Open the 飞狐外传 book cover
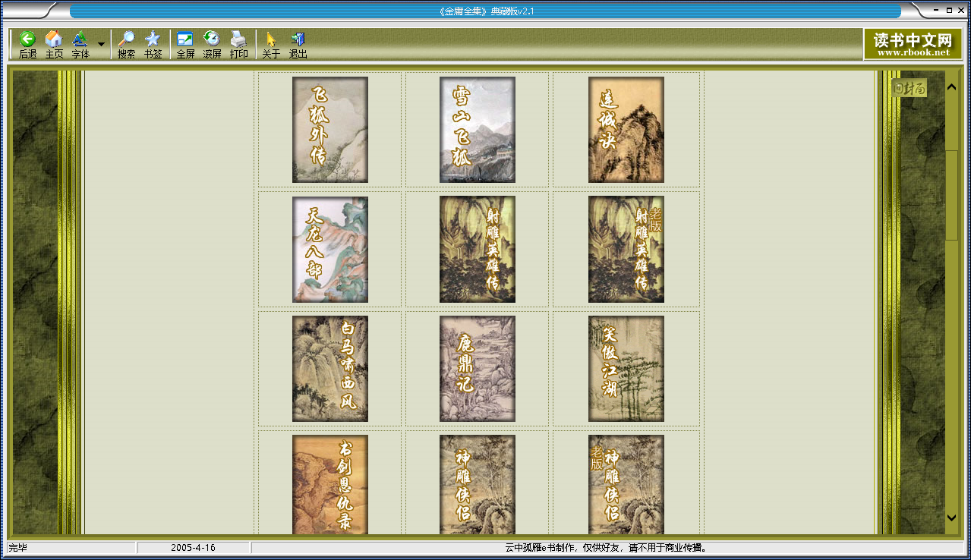Screen dimensions: 971x560 (x=330, y=130)
